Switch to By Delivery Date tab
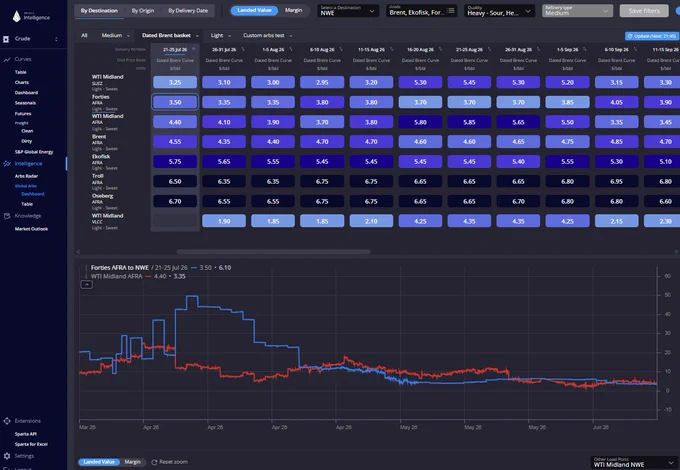This screenshot has height=470, width=680. point(188,10)
